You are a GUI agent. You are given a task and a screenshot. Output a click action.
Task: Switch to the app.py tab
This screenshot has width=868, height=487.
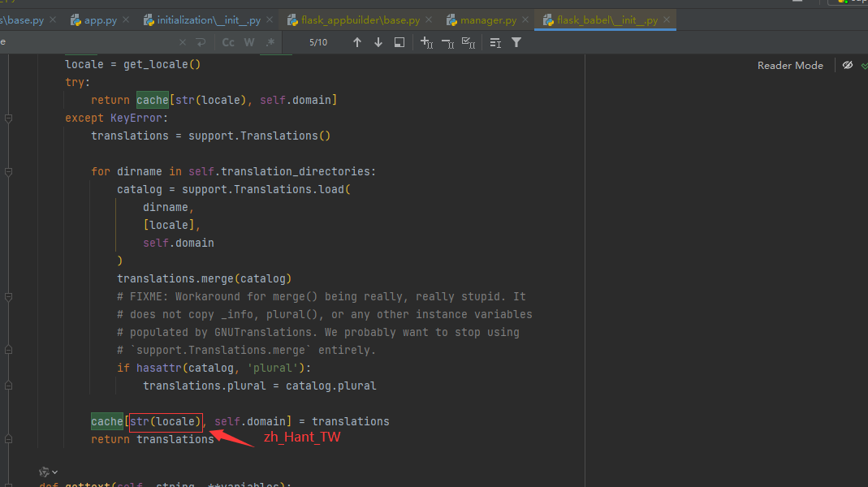(100, 20)
